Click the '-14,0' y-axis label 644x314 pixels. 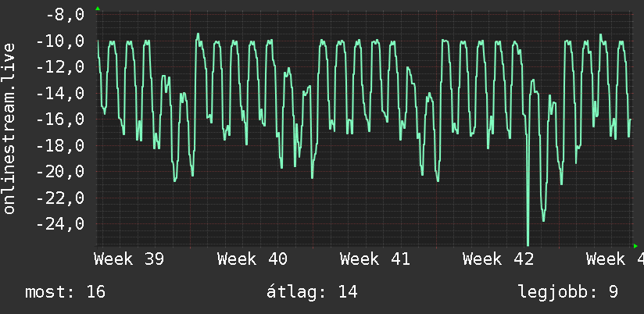60,94
